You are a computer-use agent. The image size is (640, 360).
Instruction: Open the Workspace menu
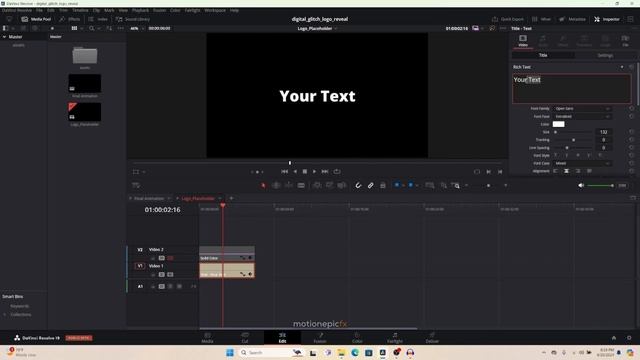tap(215, 10)
